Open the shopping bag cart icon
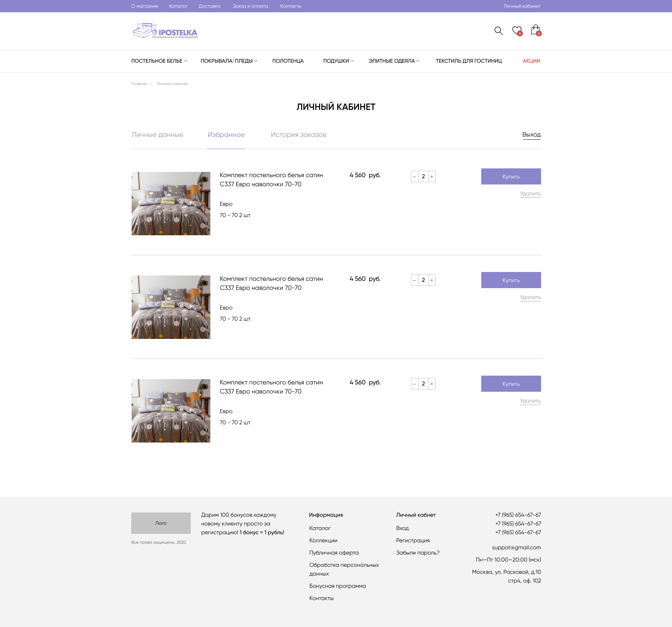This screenshot has width=672, height=627. (x=536, y=30)
